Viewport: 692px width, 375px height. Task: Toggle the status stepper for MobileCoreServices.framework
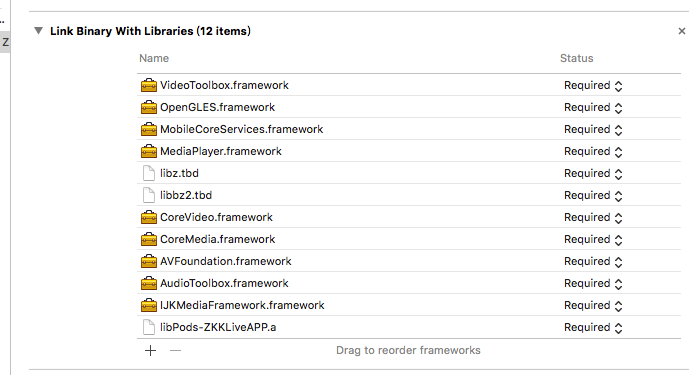pyautogui.click(x=618, y=130)
